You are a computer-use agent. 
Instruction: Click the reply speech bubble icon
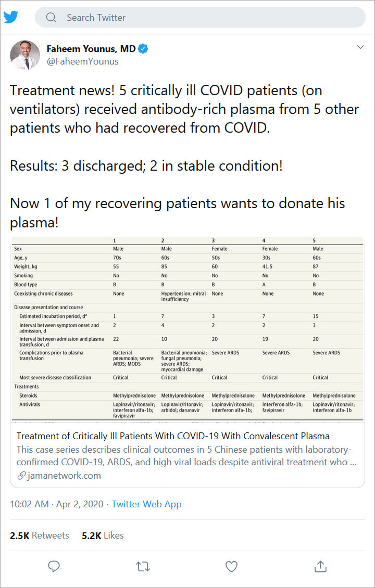click(54, 566)
